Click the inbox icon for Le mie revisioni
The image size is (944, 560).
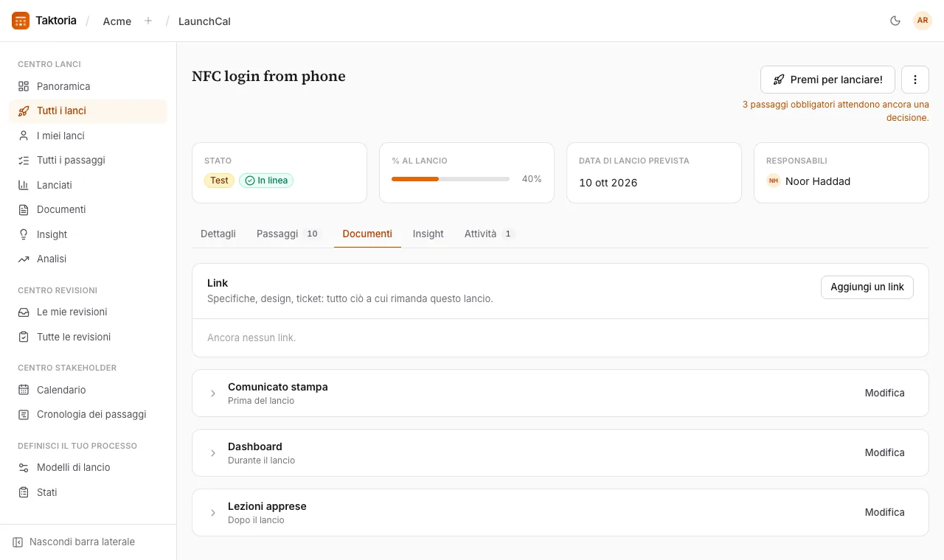pyautogui.click(x=24, y=312)
